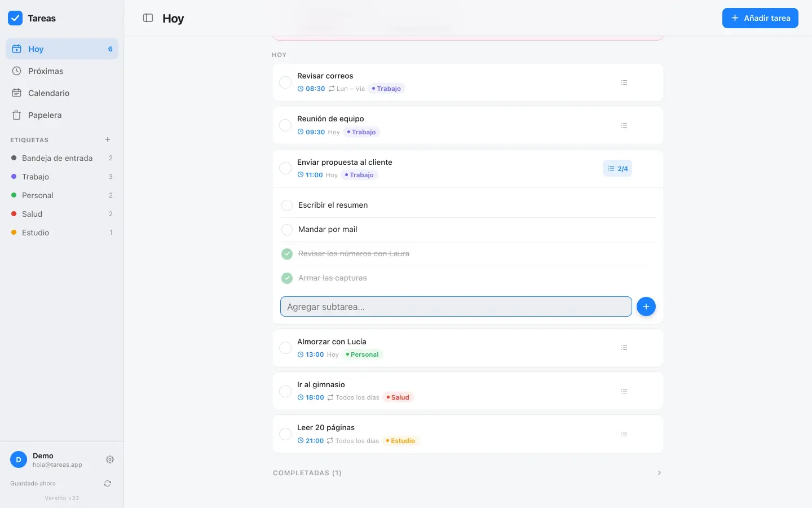Screen dimensions: 812x508
Task: Show subtasks icon for Almorzar con Lucía
Action: 624,348
